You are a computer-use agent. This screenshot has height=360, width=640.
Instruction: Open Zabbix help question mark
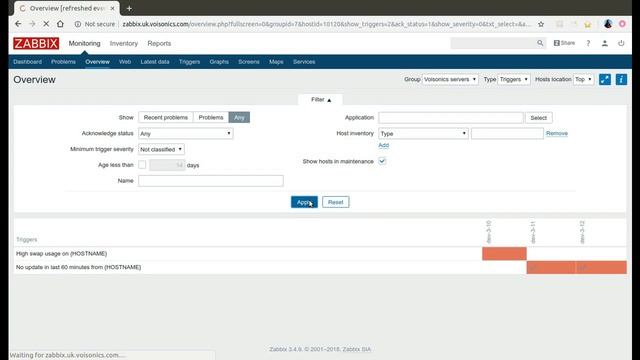coord(588,43)
